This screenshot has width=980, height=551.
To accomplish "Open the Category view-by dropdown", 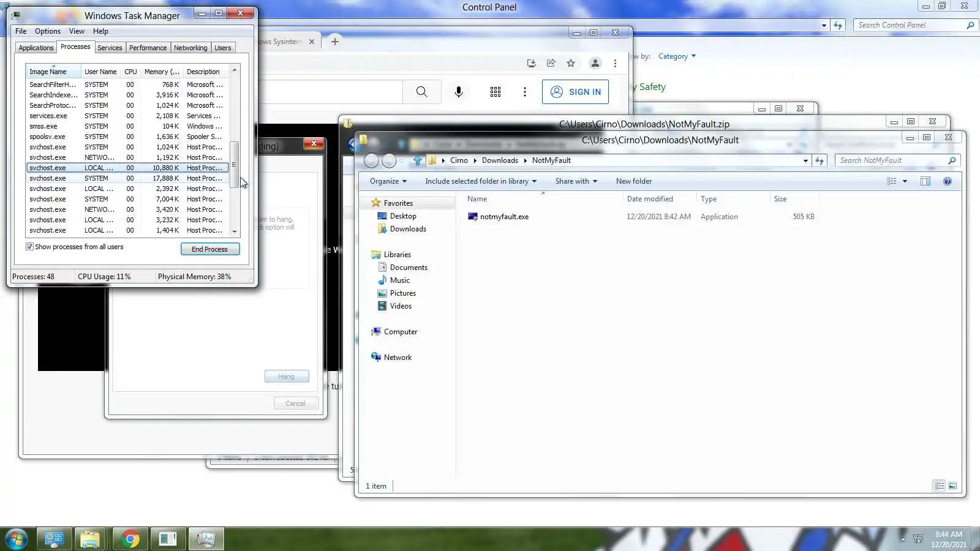I will [677, 56].
